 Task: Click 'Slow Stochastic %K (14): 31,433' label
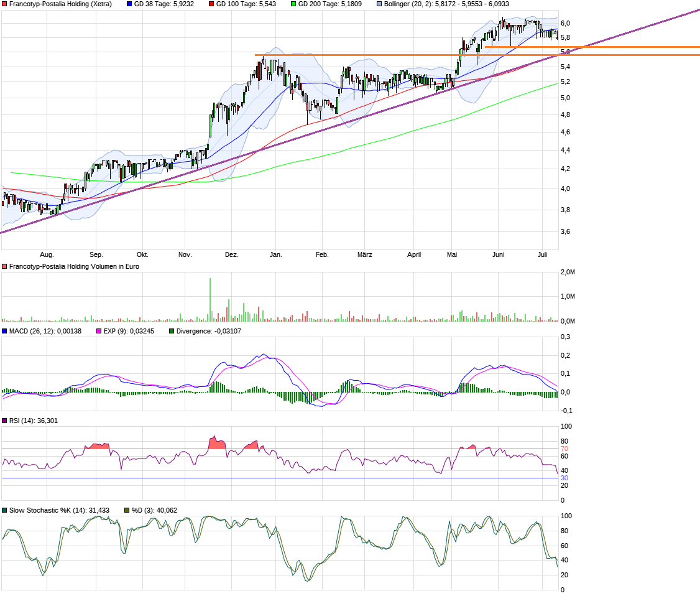pyautogui.click(x=60, y=510)
